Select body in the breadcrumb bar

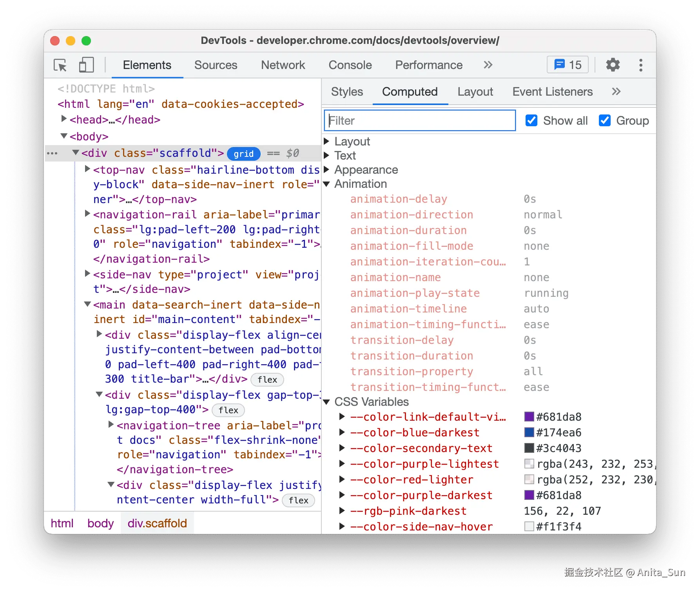click(100, 523)
